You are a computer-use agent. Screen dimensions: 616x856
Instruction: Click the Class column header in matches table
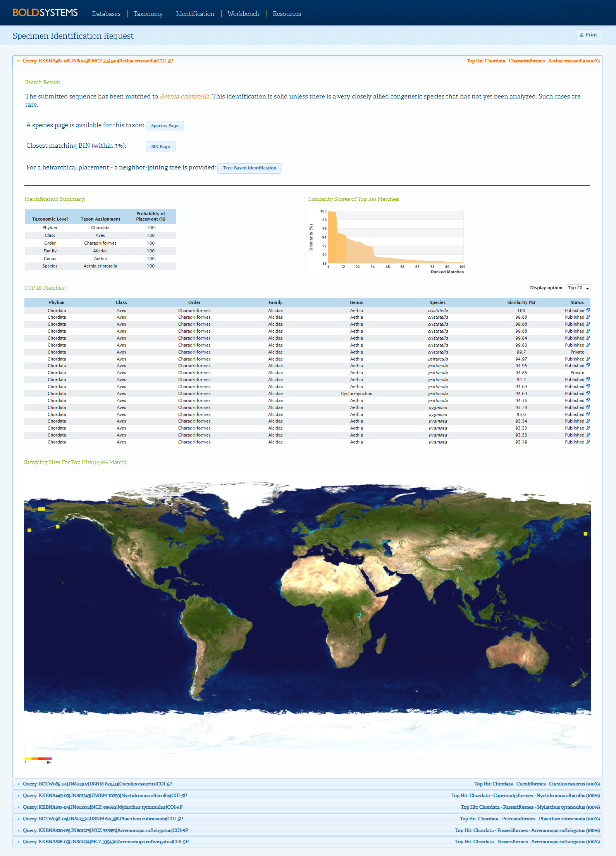121,302
